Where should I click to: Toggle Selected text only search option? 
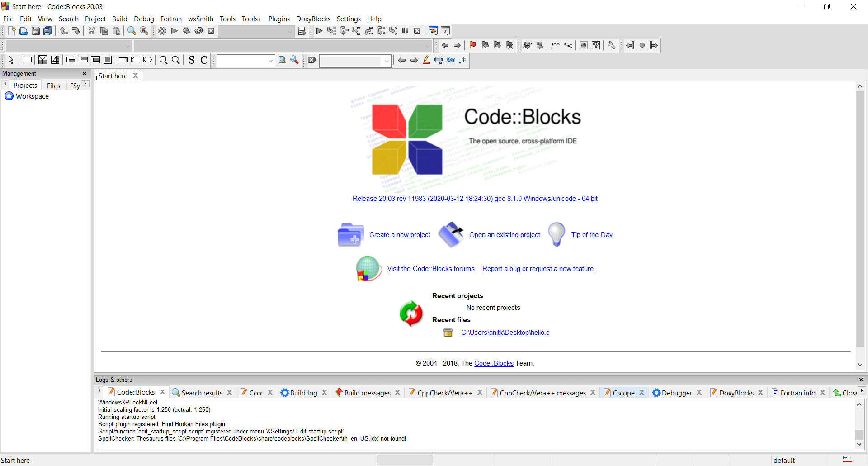click(x=439, y=60)
